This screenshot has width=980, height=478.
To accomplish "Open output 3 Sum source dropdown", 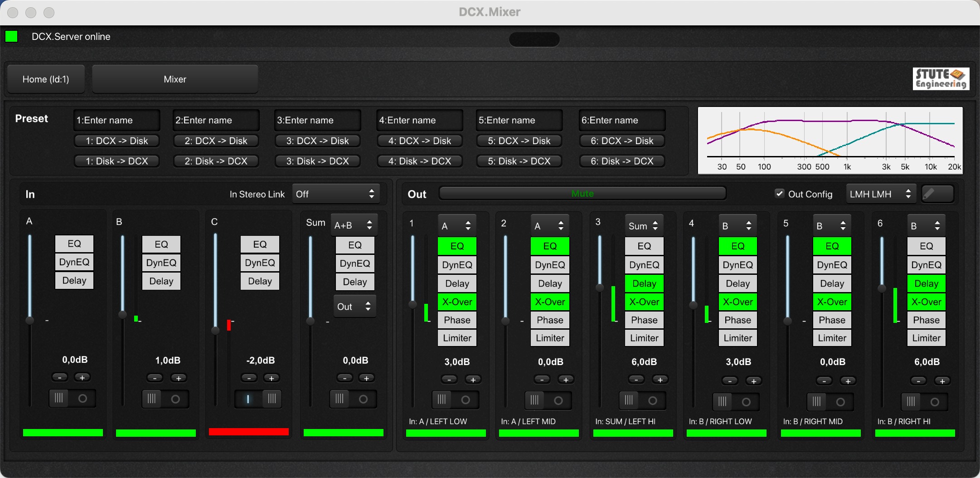I will (x=644, y=226).
